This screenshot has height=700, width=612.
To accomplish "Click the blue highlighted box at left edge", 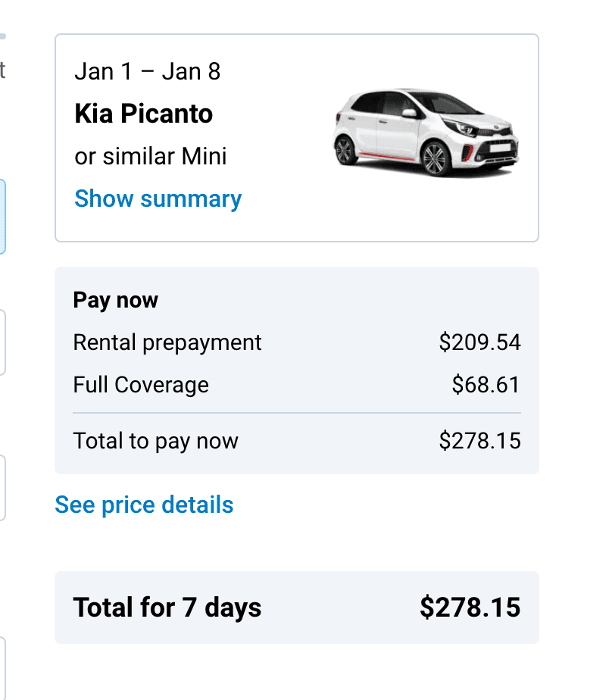I will click(2, 217).
